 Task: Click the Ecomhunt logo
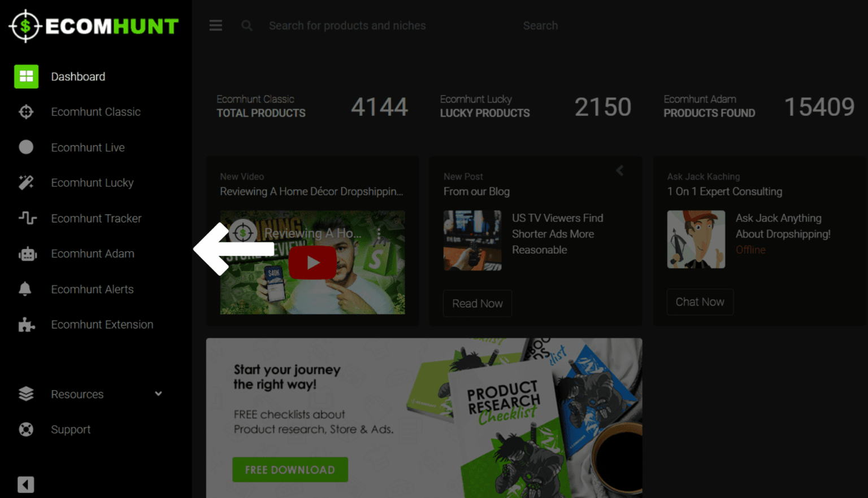[94, 26]
